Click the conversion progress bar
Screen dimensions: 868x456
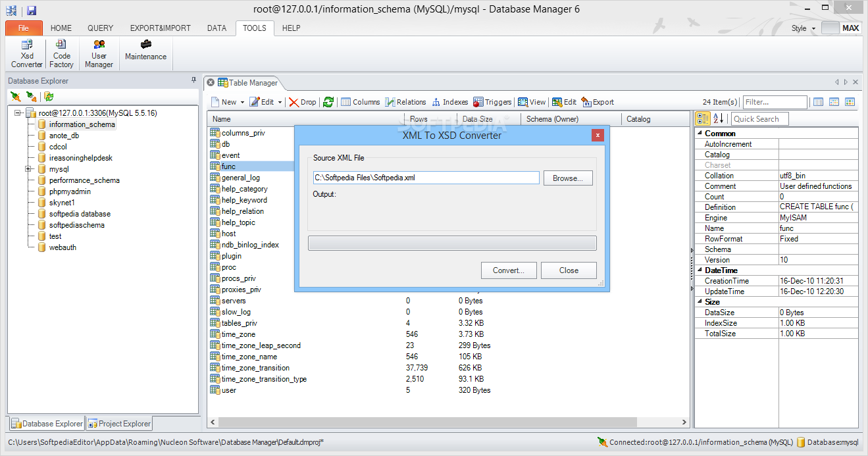(x=452, y=243)
